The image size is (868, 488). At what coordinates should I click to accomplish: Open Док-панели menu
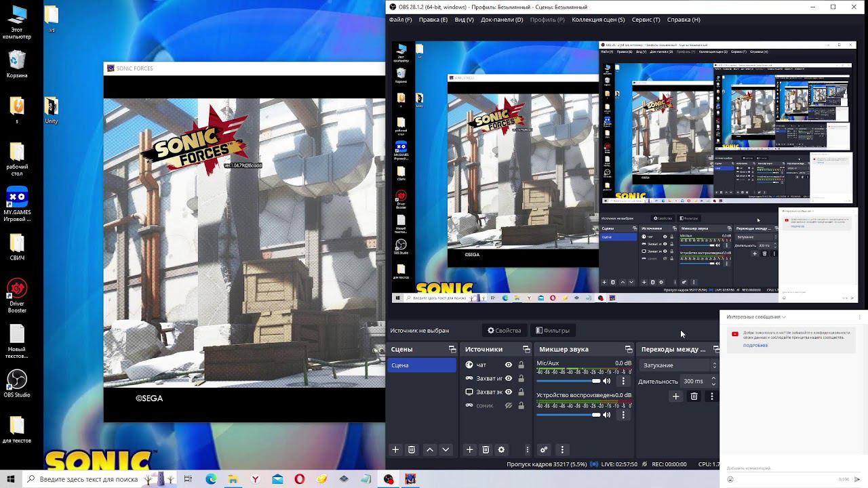(x=502, y=20)
